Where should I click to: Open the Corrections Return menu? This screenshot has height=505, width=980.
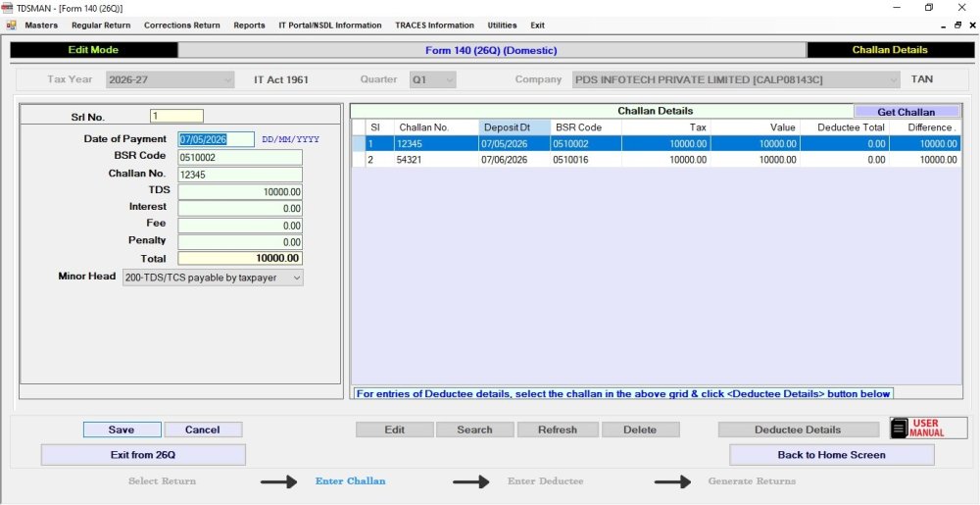pos(182,25)
